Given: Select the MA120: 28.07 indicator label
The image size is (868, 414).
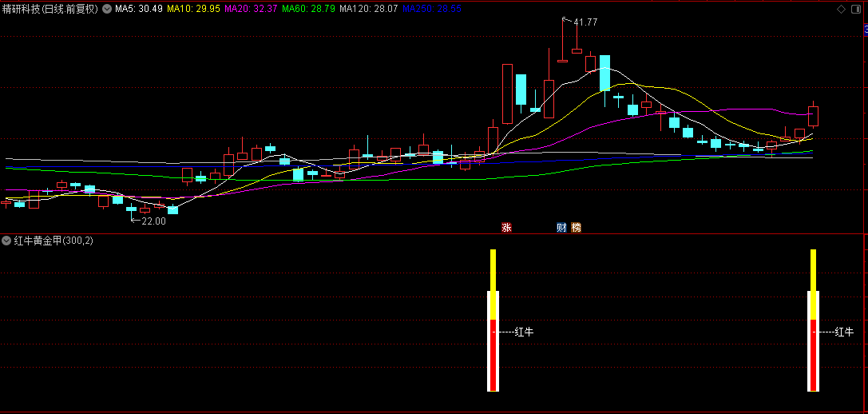Looking at the screenshot, I should pyautogui.click(x=368, y=9).
